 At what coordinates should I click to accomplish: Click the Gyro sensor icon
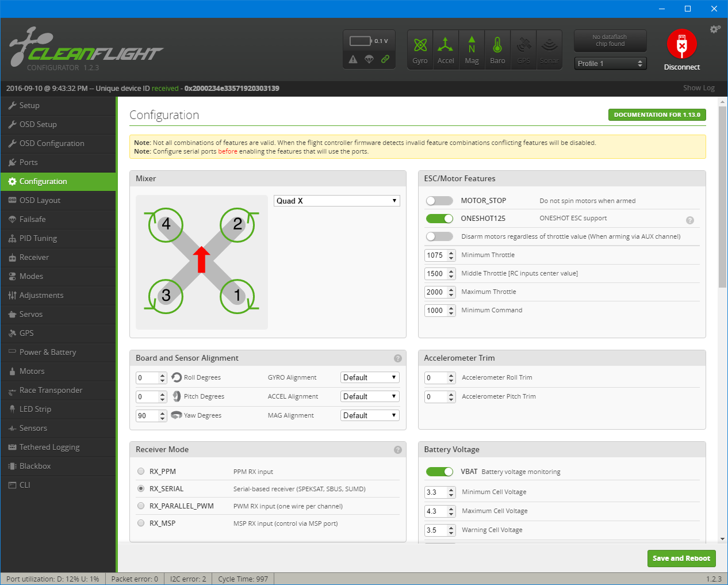tap(420, 50)
